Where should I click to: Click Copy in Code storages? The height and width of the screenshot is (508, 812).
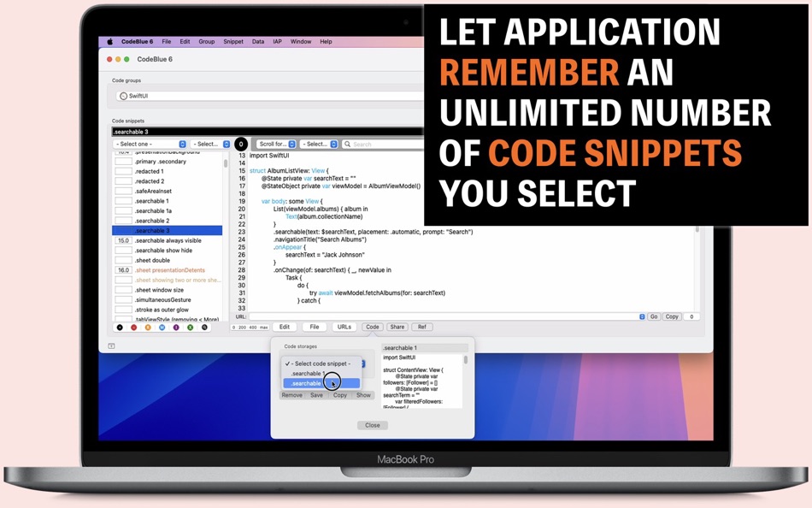click(339, 395)
